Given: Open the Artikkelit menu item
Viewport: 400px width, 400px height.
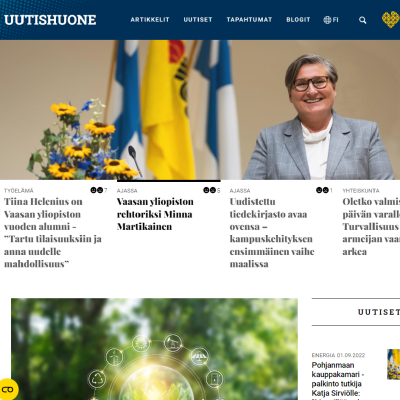Looking at the screenshot, I should click(150, 20).
